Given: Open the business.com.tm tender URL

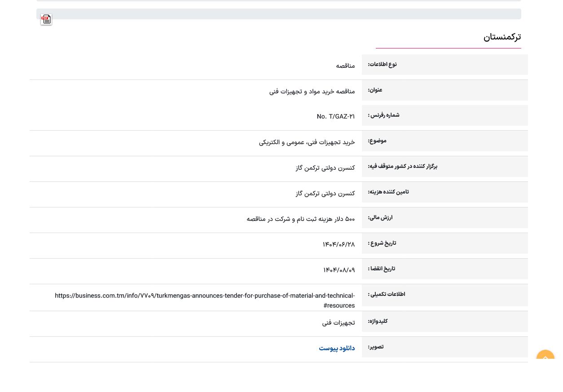Looking at the screenshot, I should point(205,300).
